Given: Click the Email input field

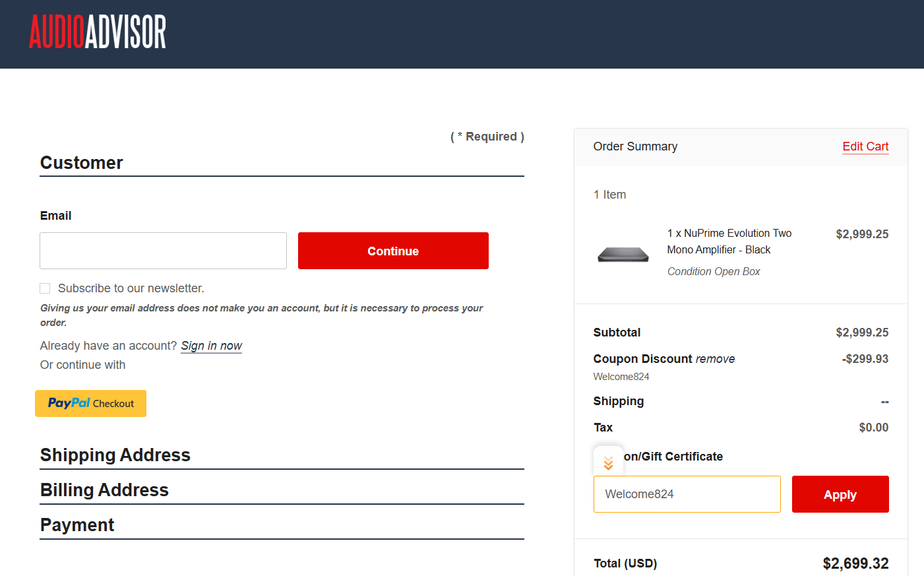Looking at the screenshot, I should (163, 251).
